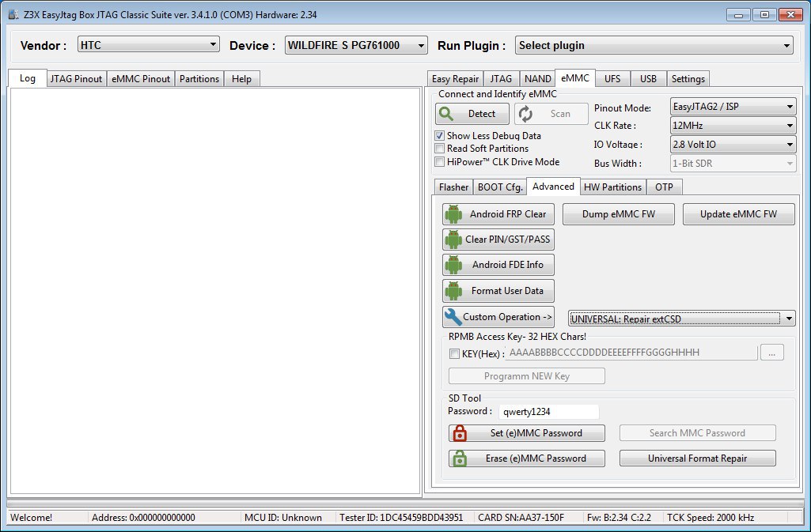The height and width of the screenshot is (532, 811).
Task: Click Programm NEW Key button
Action: (526, 376)
